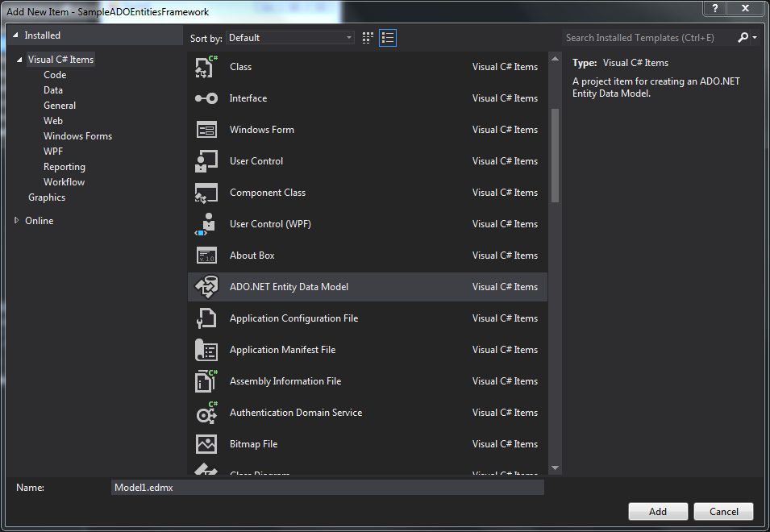Select the Data category

(x=53, y=89)
